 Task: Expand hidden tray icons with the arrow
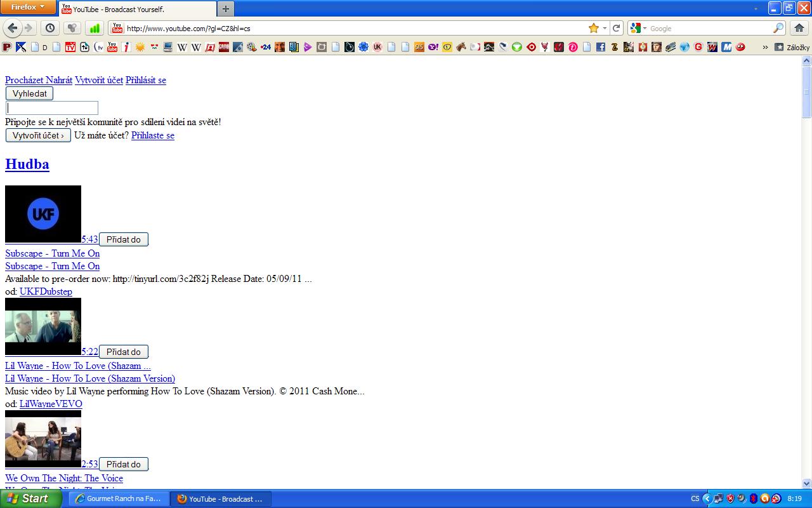click(707, 498)
